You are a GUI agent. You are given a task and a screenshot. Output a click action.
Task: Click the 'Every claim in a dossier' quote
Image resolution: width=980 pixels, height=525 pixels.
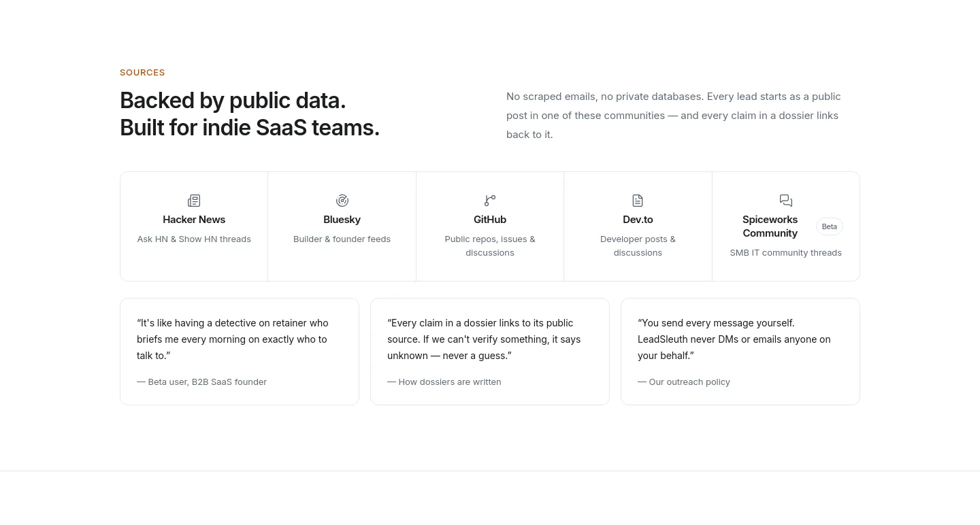tap(484, 339)
